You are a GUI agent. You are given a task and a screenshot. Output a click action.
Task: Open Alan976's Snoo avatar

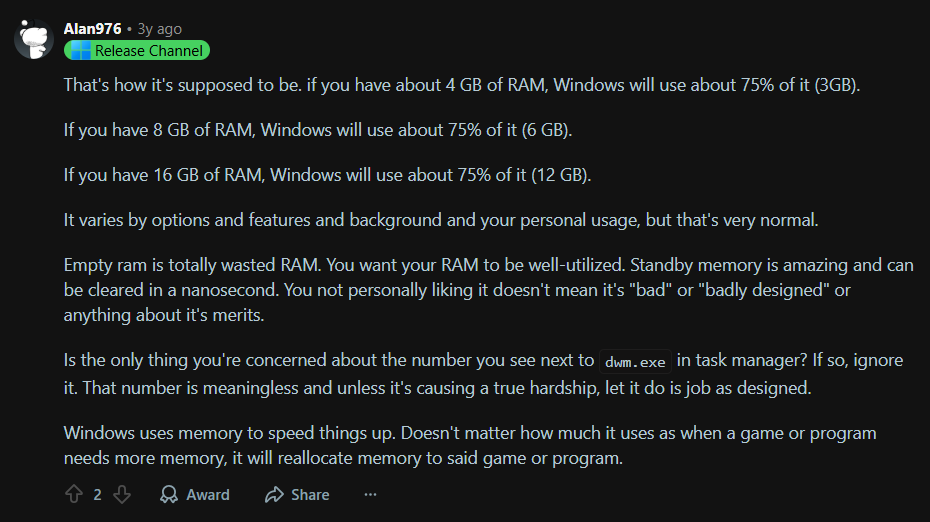click(33, 40)
